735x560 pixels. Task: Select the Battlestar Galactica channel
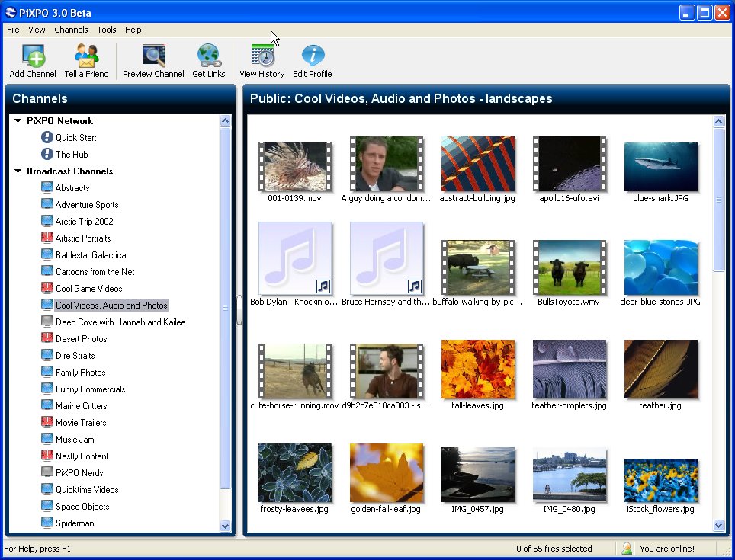(x=90, y=255)
